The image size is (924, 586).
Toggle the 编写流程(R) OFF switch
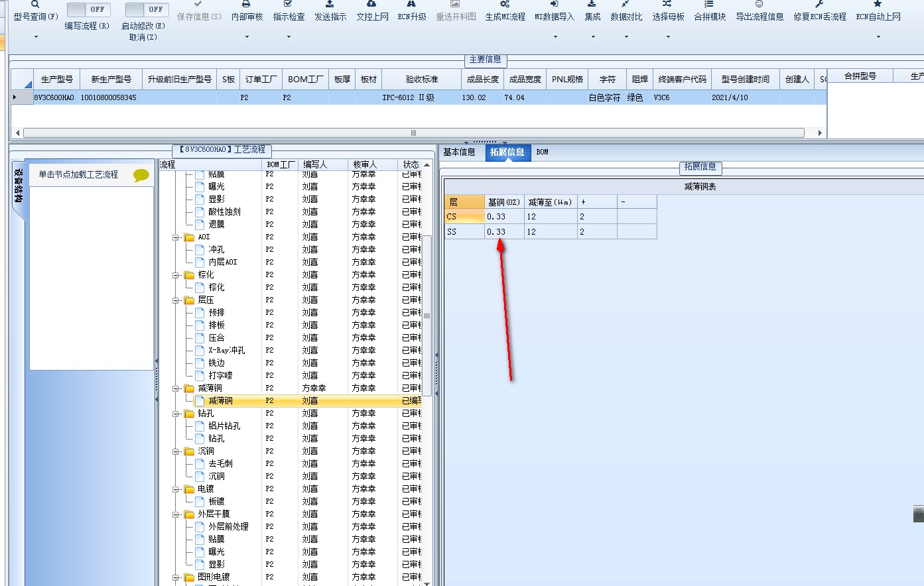89,9
